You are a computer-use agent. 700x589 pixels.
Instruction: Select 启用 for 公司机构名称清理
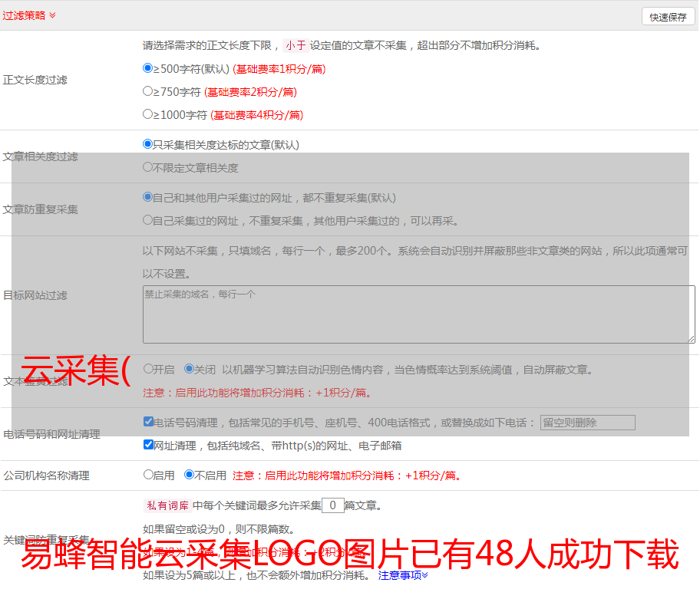pos(148,475)
